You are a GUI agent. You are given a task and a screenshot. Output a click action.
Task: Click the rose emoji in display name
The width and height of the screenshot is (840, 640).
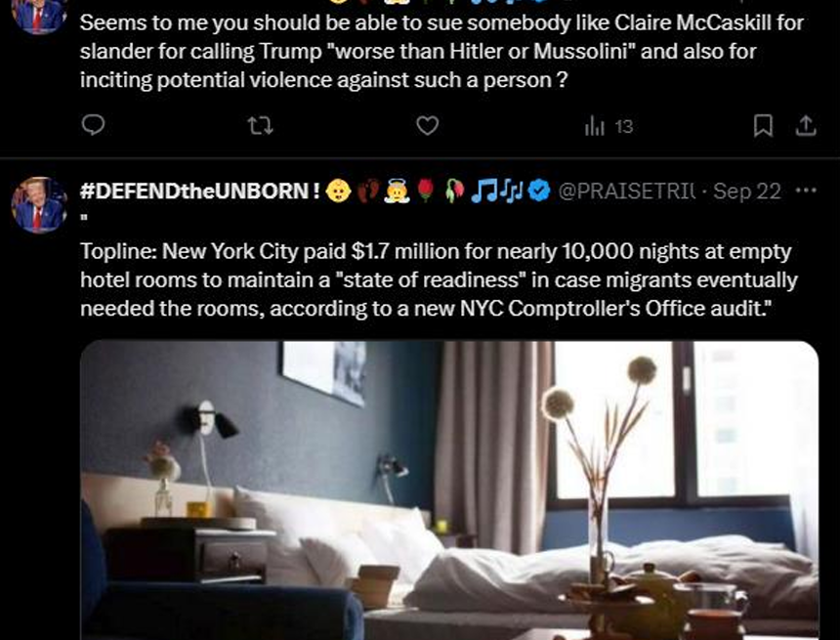(x=425, y=191)
